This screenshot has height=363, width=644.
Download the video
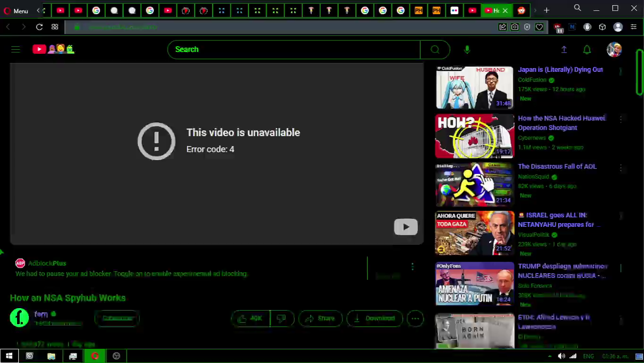click(374, 318)
